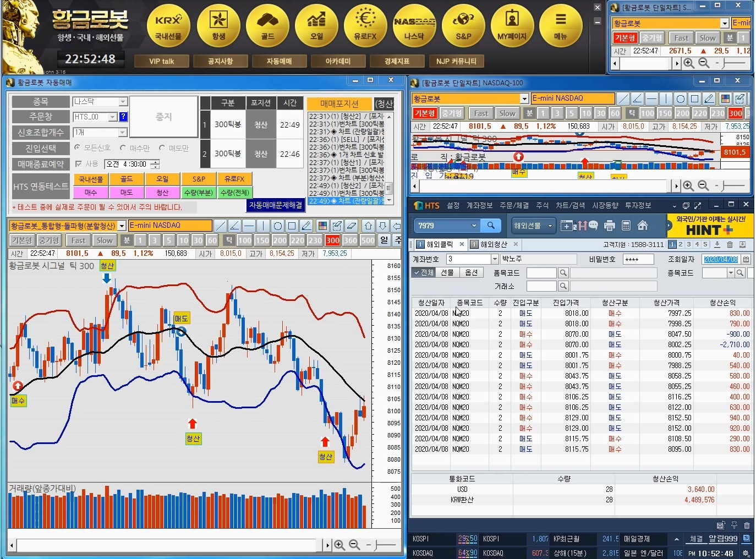The height and width of the screenshot is (559, 756).
Task: Expand 계좌번호 dropdown in HTS
Action: pyautogui.click(x=495, y=259)
